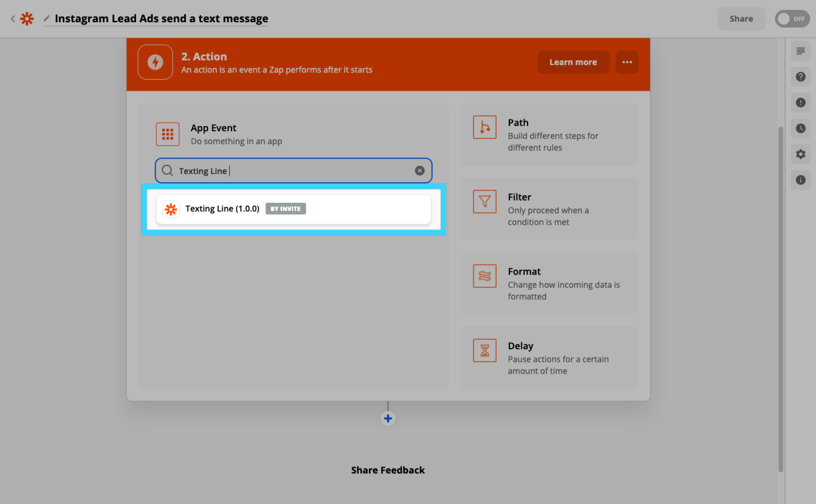Screen dimensions: 816x504
Task: Click the 2. Action heading text
Action: (x=204, y=56)
